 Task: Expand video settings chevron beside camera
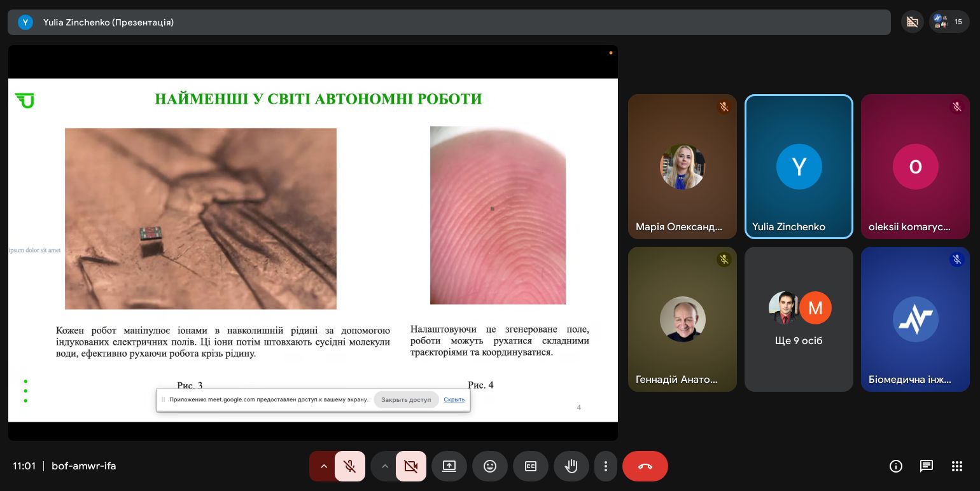pyautogui.click(x=384, y=466)
